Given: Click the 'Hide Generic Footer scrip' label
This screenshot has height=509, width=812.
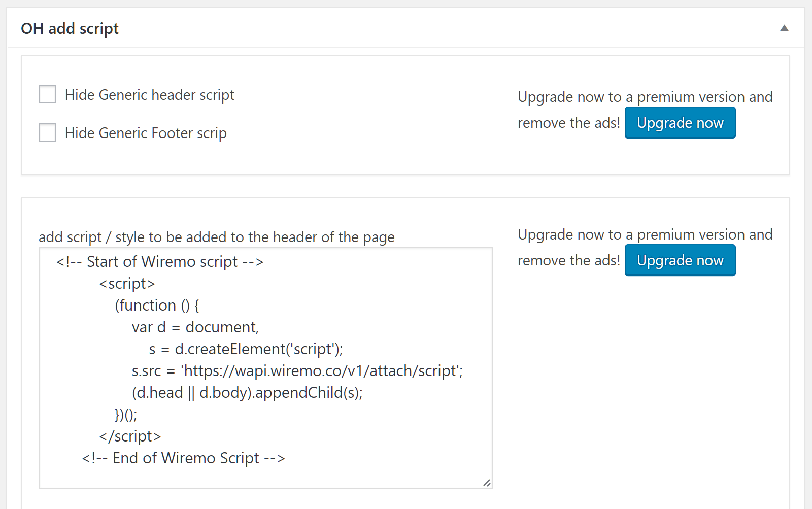Looking at the screenshot, I should pyautogui.click(x=146, y=133).
